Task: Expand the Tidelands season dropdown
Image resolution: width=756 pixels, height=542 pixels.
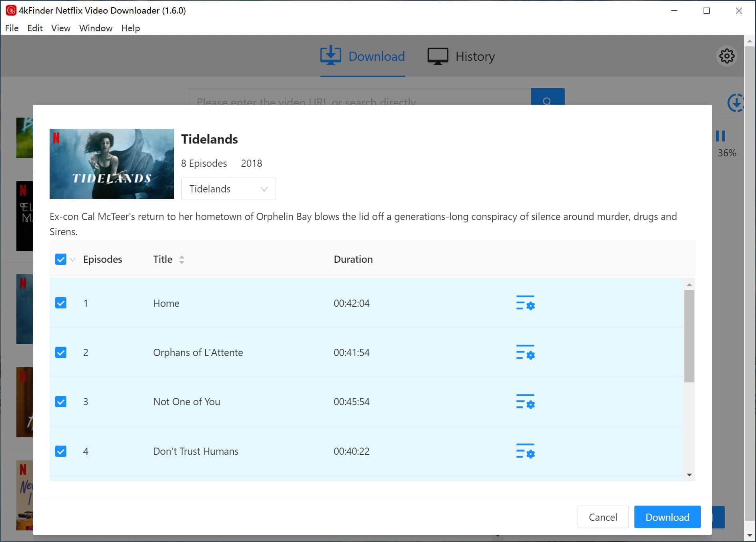Action: (x=228, y=189)
